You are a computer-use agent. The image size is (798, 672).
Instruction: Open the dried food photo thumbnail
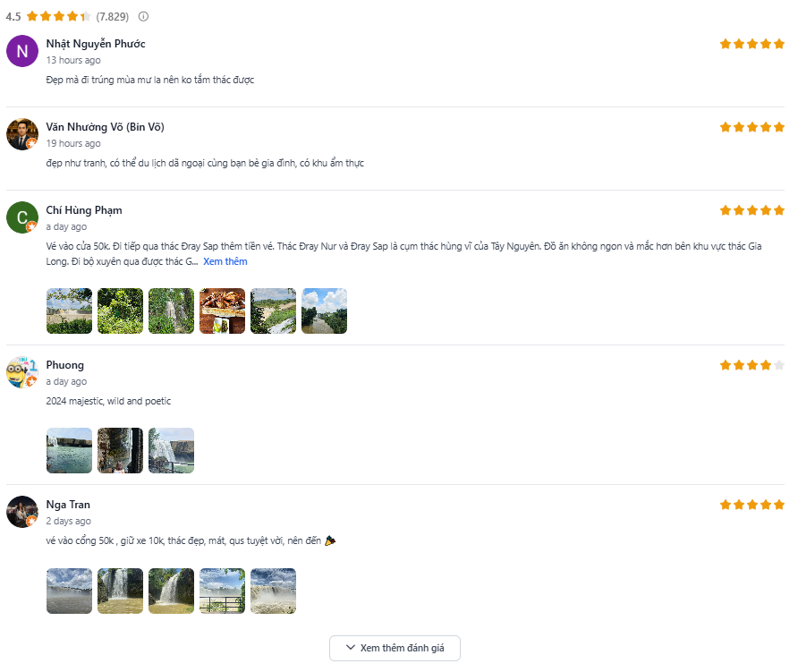click(x=222, y=310)
